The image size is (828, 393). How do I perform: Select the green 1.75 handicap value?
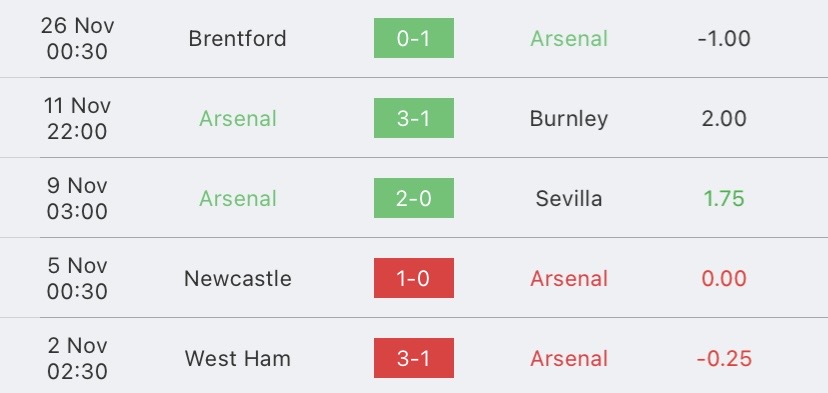(724, 199)
